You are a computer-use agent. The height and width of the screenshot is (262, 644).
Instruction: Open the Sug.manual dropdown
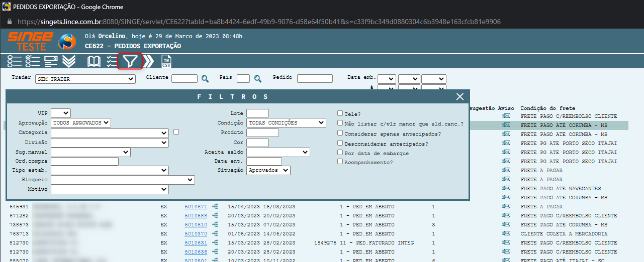90,152
